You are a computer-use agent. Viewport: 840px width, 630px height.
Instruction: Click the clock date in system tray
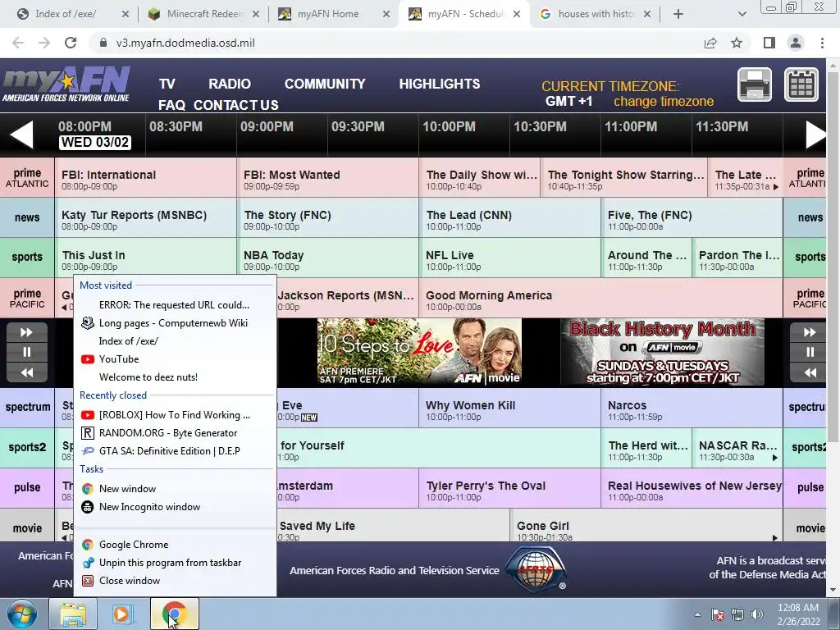(798, 614)
